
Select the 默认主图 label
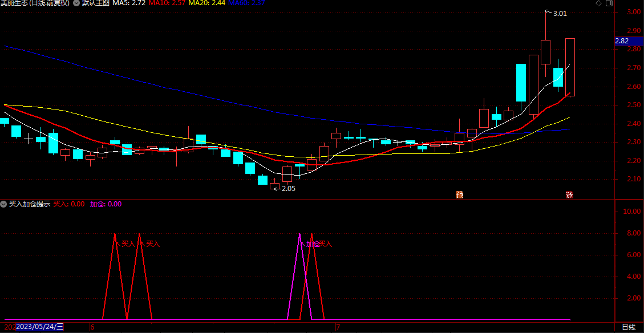point(96,3)
